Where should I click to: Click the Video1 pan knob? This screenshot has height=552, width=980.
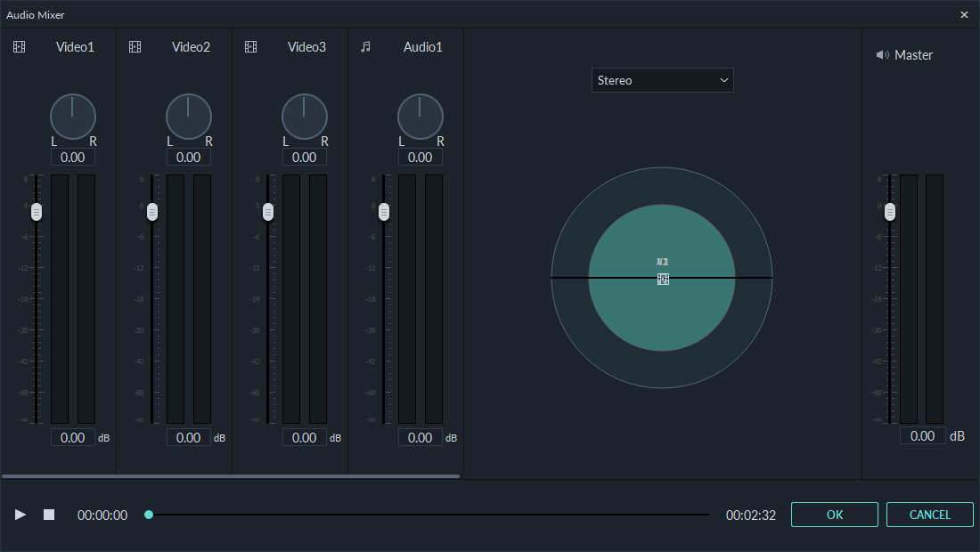73,117
